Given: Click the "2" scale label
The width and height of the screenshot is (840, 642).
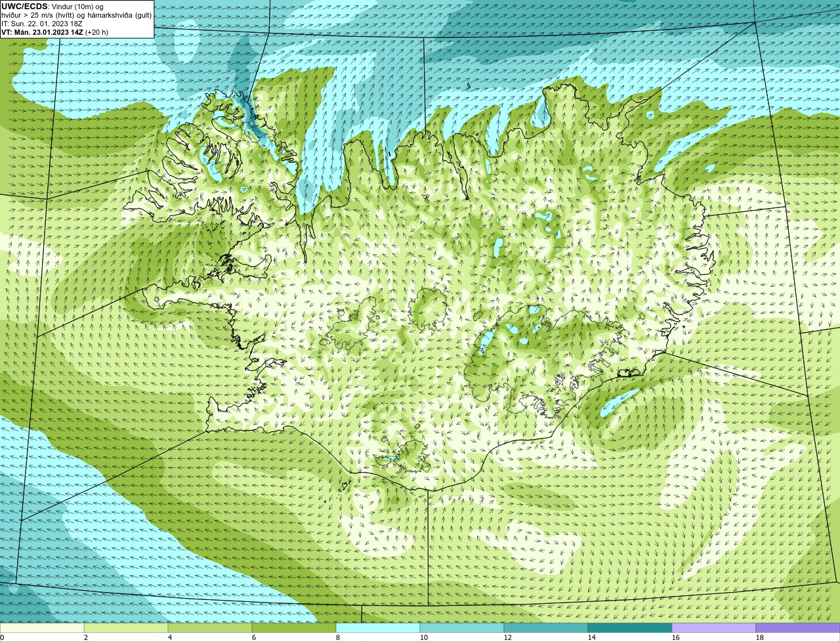Looking at the screenshot, I should pos(86,637).
